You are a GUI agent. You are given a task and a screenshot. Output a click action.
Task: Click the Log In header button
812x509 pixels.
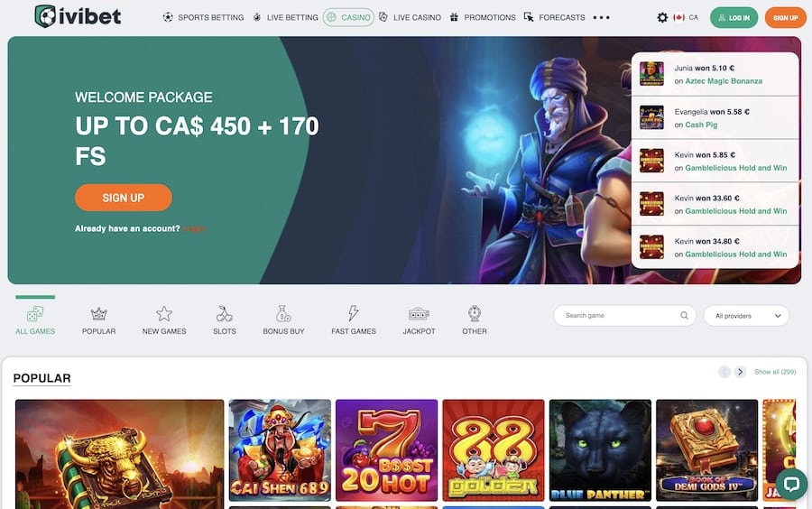(734, 18)
